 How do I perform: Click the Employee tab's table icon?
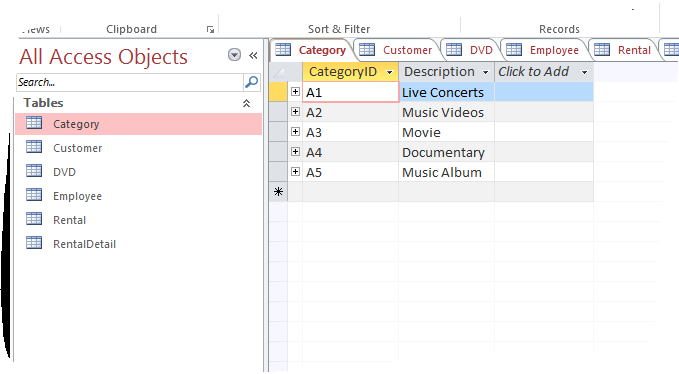pyautogui.click(x=514, y=50)
